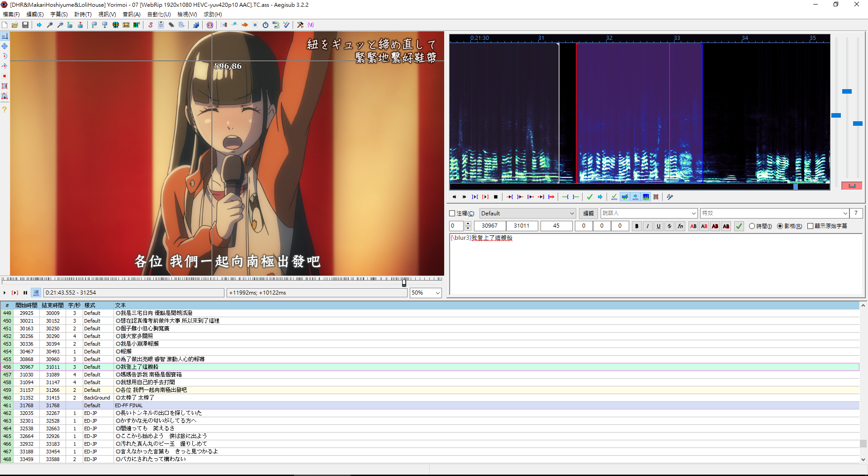Image resolution: width=868 pixels, height=476 pixels.
Task: Stop audio playback with the black square
Action: tap(496, 197)
